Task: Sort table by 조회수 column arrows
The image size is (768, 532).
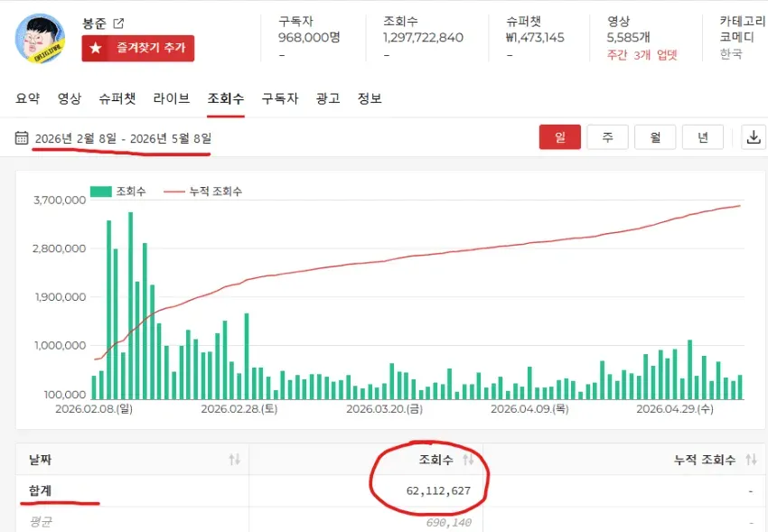Action: click(x=468, y=460)
